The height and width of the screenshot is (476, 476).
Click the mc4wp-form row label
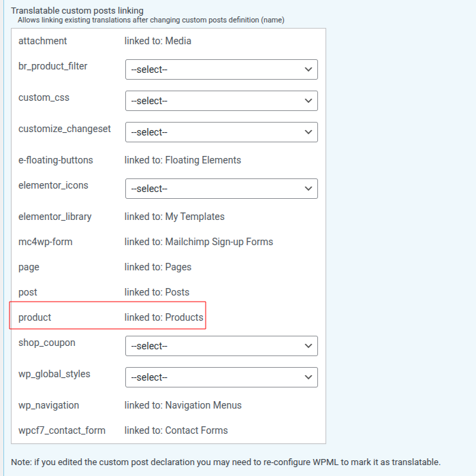(45, 242)
